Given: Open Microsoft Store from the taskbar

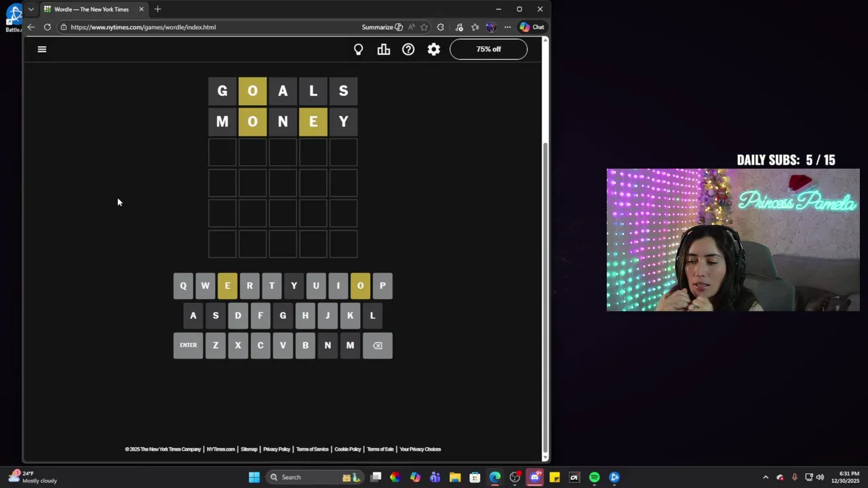Looking at the screenshot, I should (x=475, y=477).
